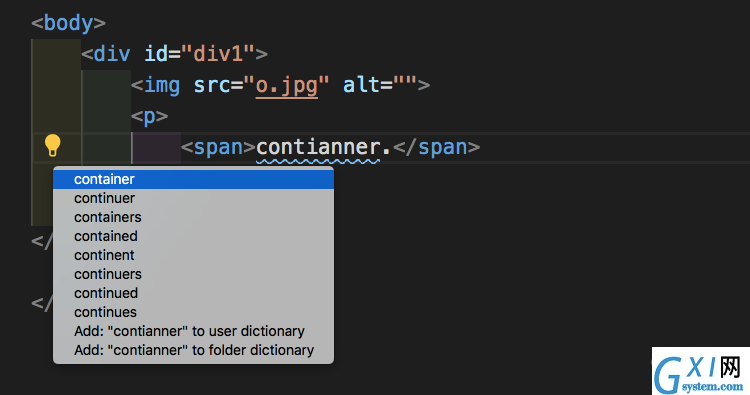Click the opening p tag
750x395 pixels.
[149, 116]
